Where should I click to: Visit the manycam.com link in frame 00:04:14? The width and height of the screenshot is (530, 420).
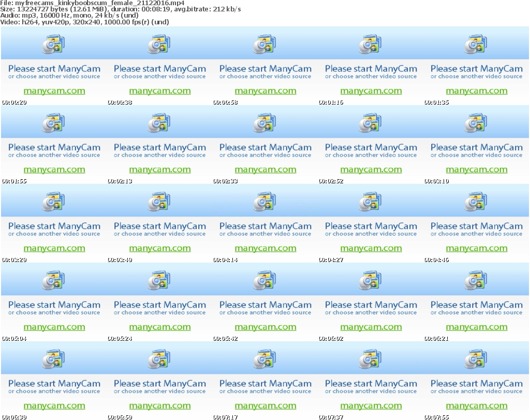click(x=266, y=249)
